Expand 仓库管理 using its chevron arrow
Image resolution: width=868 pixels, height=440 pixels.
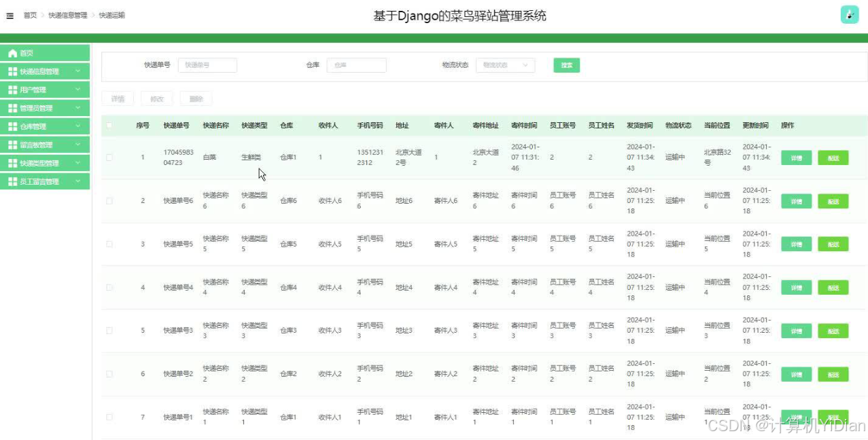[x=78, y=126]
